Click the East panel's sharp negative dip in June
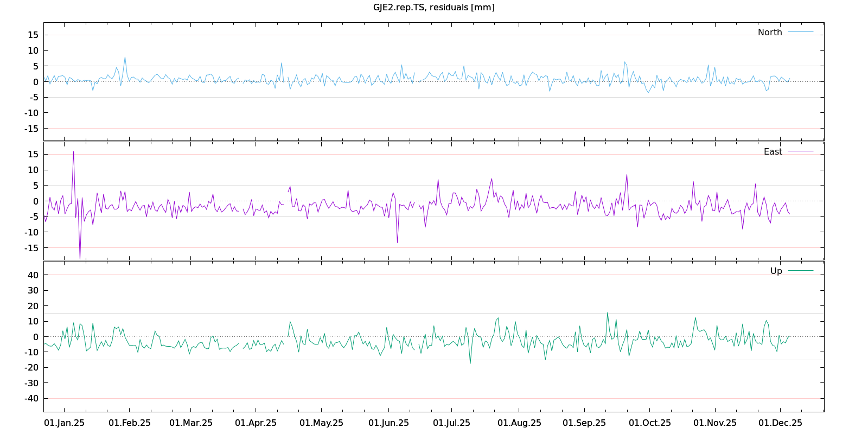868x434 pixels. coord(397,242)
